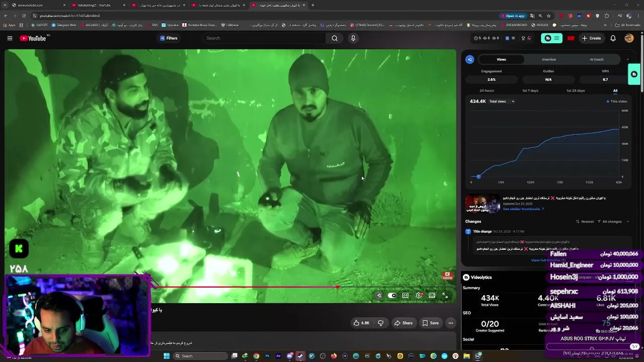
Task: Click the Windows taskbar search box
Action: pyautogui.click(x=200, y=356)
